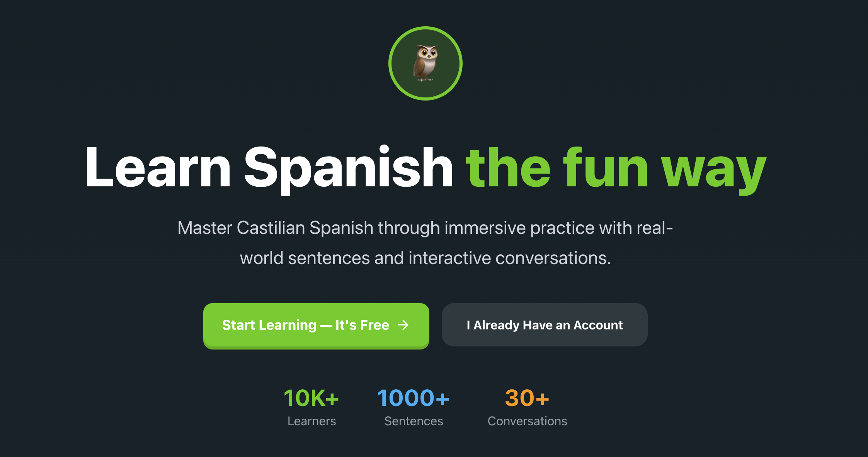868x457 pixels.
Task: Click the orange 30+ statistic
Action: 527,398
